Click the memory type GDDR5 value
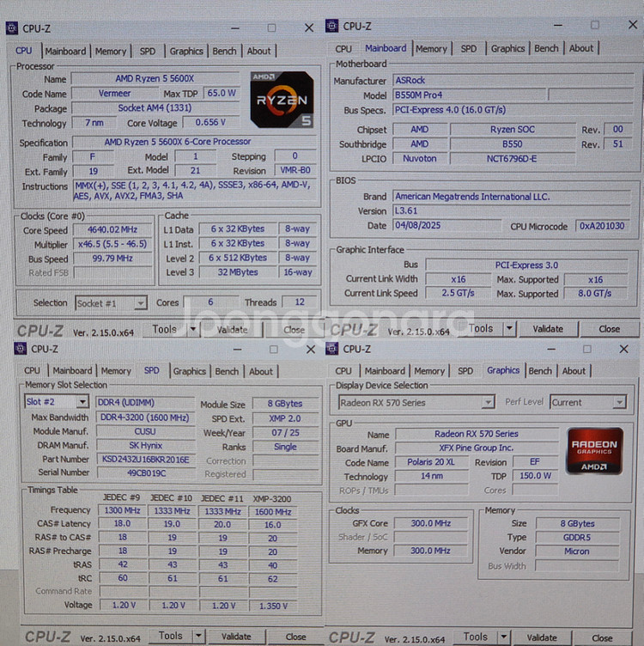Screen dimensions: 644x646 coord(577,538)
